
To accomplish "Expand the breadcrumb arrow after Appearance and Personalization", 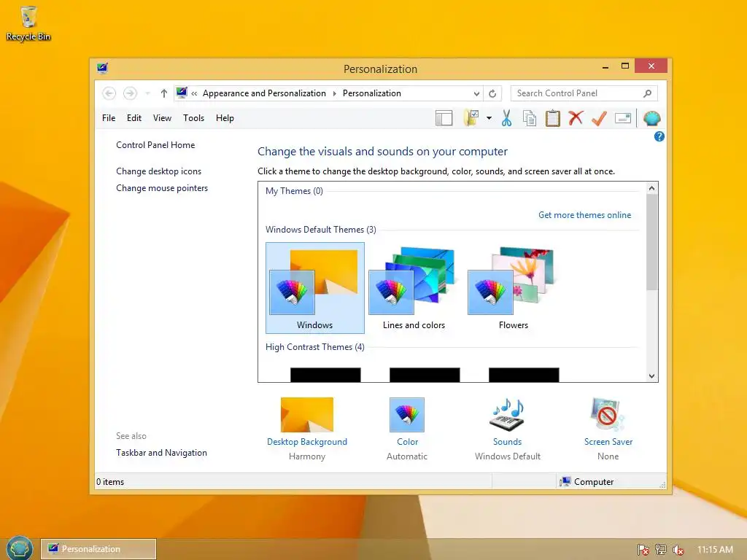I will tap(334, 94).
